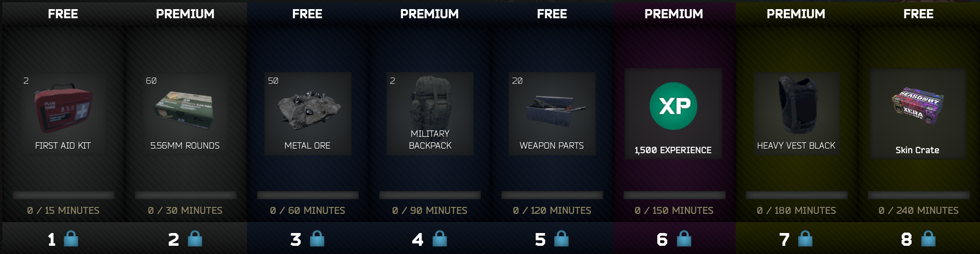Click the Metal Ore reward image

(309, 109)
